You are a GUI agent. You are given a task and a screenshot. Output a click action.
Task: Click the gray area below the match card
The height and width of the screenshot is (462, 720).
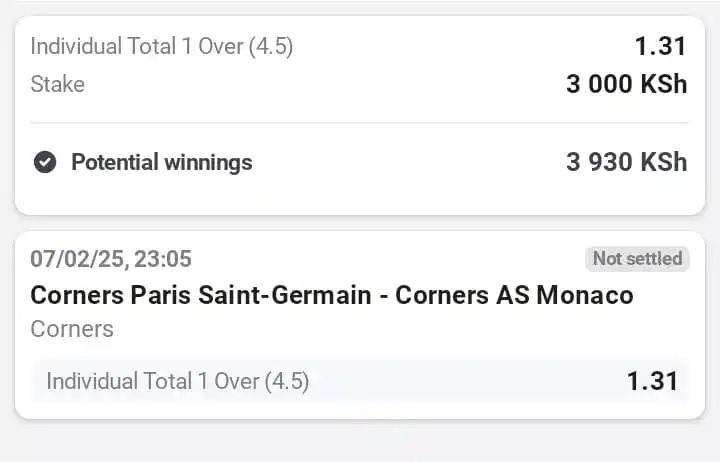coord(360,440)
